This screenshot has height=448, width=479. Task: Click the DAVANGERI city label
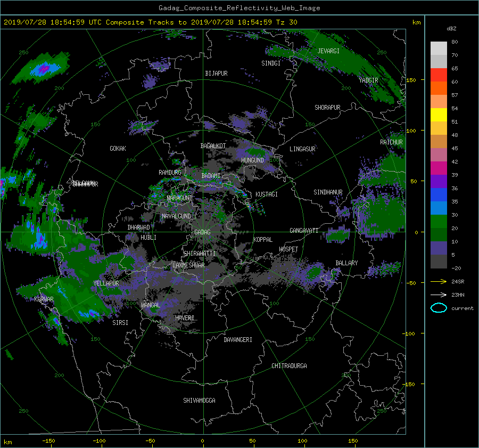pyautogui.click(x=238, y=340)
